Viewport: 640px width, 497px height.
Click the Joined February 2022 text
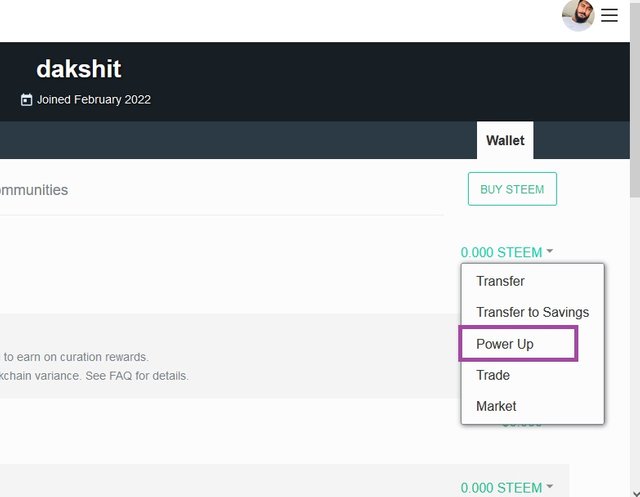click(94, 100)
